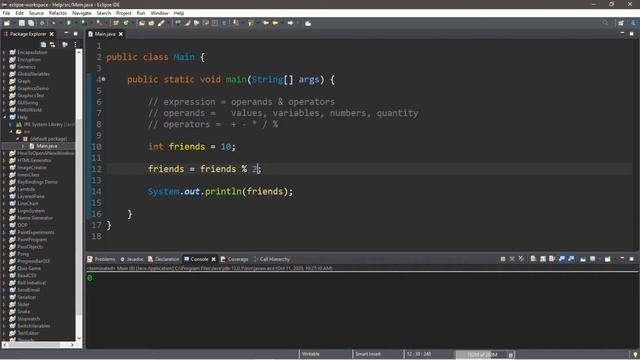Select the Encapsulation project
This screenshot has width=640, height=360.
[28, 52]
